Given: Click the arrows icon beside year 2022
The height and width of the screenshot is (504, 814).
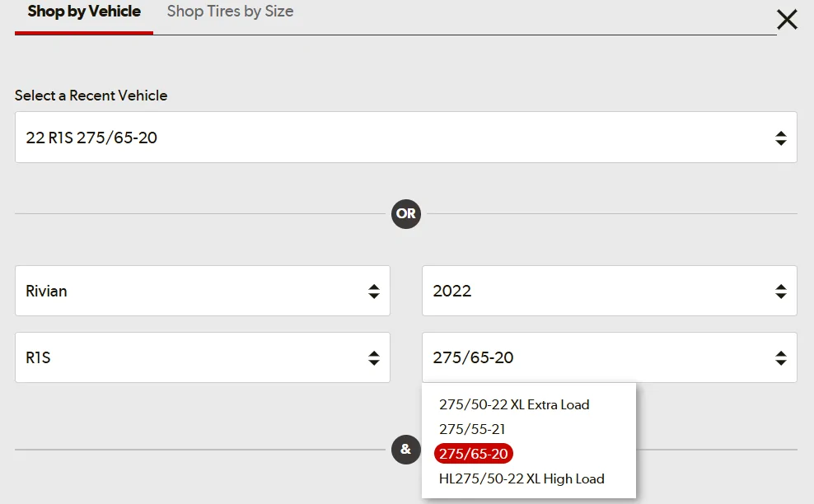Looking at the screenshot, I should 781,292.
